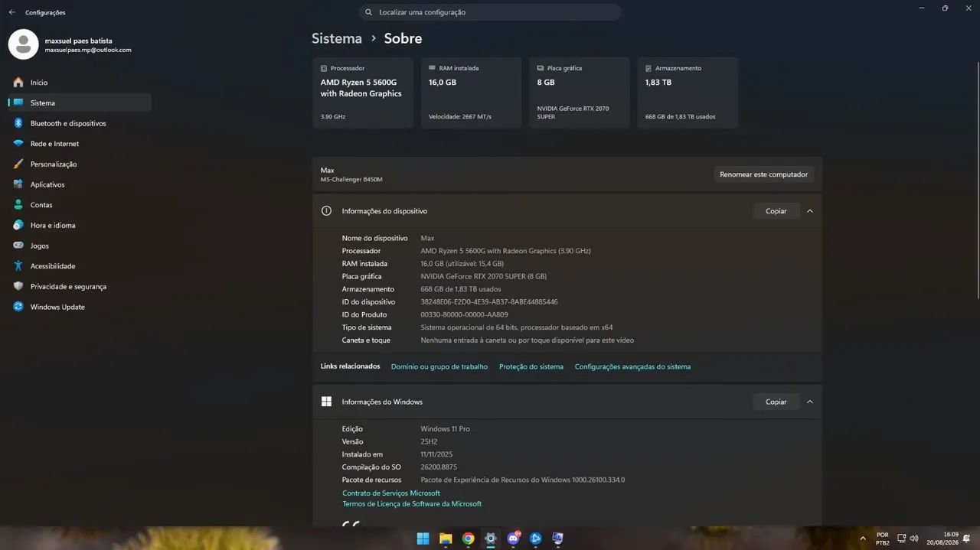The width and height of the screenshot is (980, 550).
Task: Open the Armazenamento info card
Action: (x=688, y=93)
